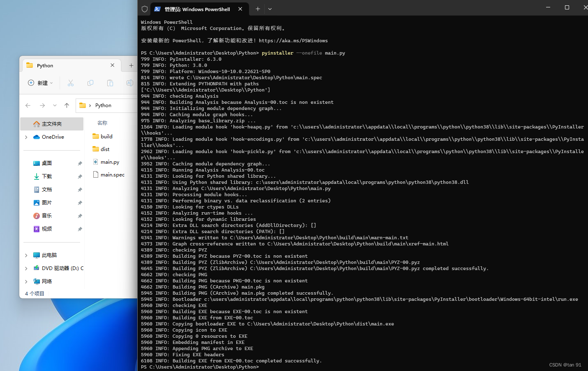Viewport: 588px width, 371px height.
Task: Close the Python Explorer tab
Action: (112, 65)
